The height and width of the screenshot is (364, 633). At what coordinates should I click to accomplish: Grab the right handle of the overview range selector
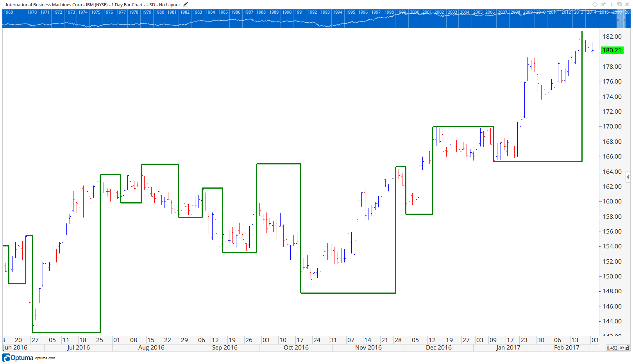[x=624, y=19]
